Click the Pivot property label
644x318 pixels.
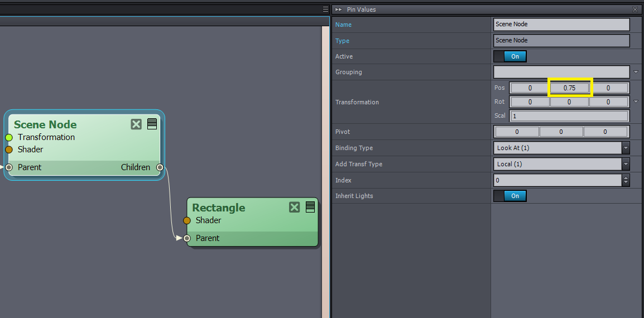click(343, 132)
